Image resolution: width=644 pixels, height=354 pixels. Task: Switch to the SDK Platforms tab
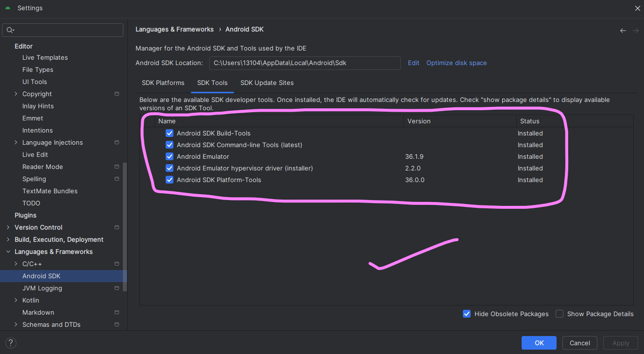coord(163,83)
